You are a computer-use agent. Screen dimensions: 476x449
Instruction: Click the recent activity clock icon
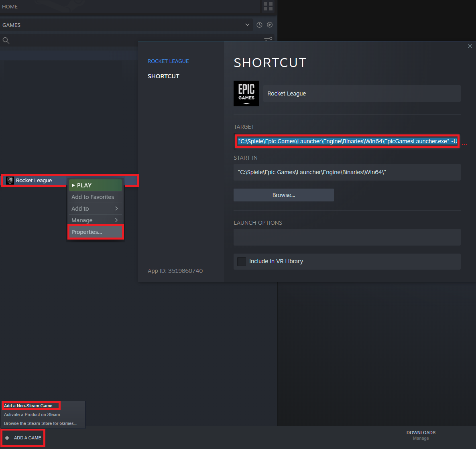[259, 25]
